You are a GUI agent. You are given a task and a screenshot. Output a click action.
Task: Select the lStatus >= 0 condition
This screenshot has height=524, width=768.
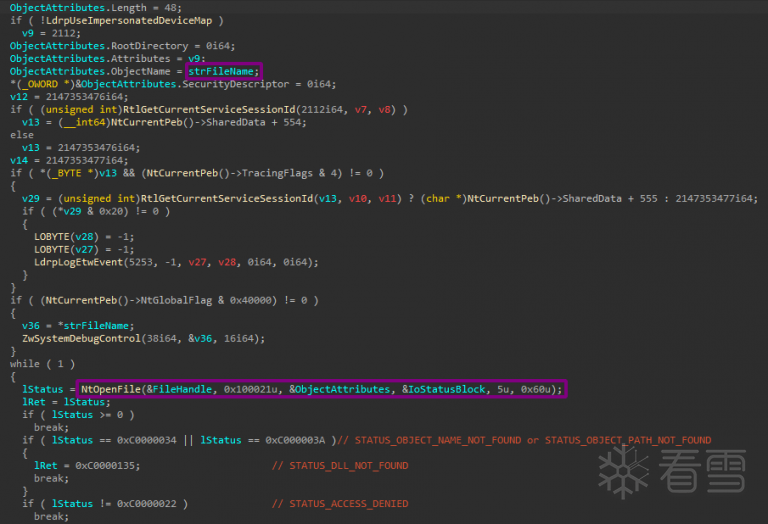tap(87, 415)
